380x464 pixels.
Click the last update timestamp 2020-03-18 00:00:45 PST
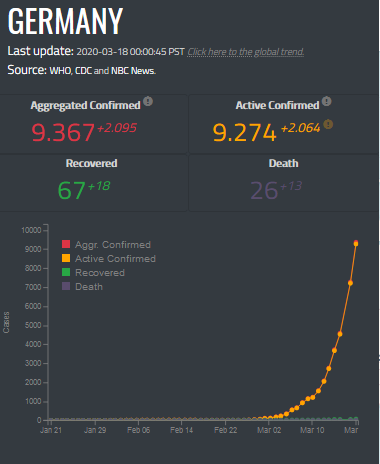[130, 52]
